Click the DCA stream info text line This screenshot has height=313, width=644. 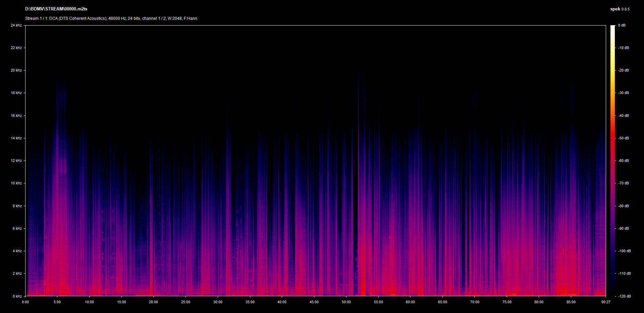pos(111,18)
